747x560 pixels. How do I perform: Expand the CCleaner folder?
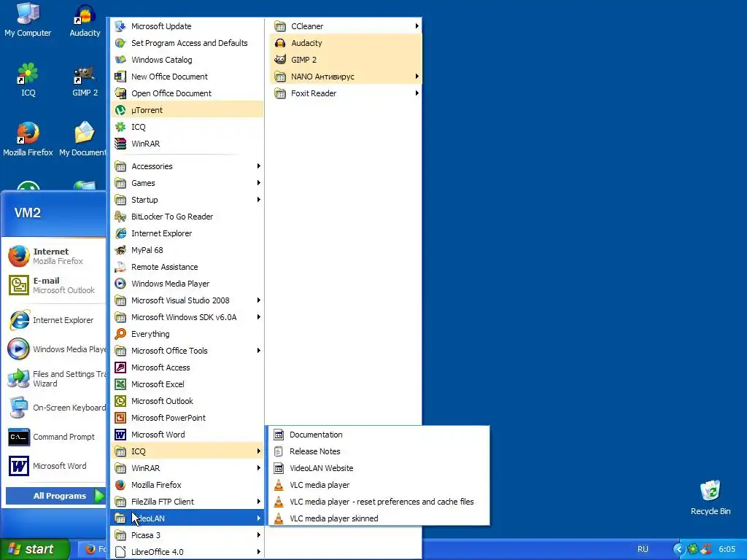point(345,26)
